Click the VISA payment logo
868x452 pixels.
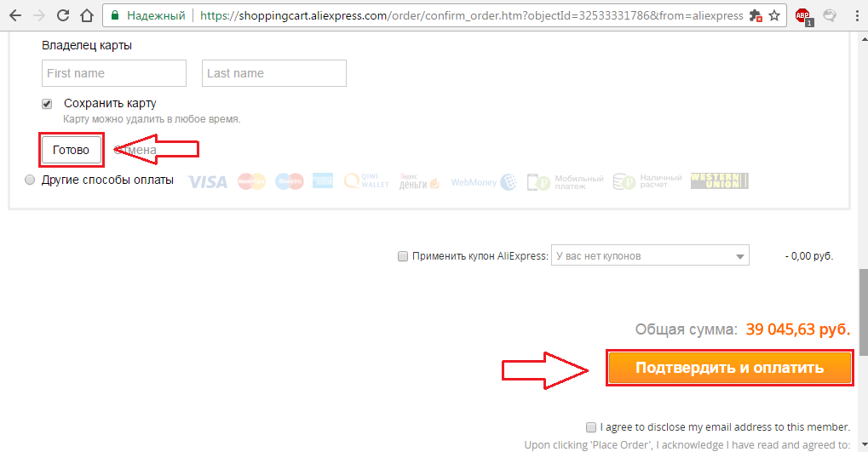tap(208, 181)
